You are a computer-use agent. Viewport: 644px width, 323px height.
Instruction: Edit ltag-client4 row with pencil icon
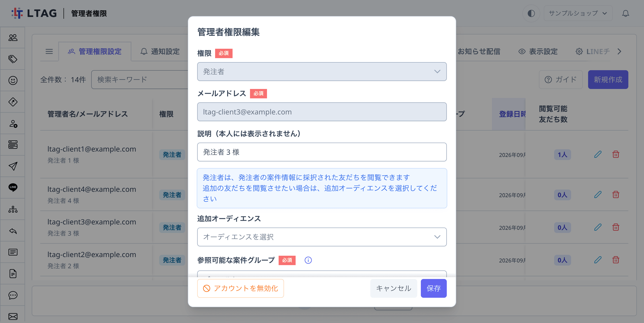coord(598,195)
